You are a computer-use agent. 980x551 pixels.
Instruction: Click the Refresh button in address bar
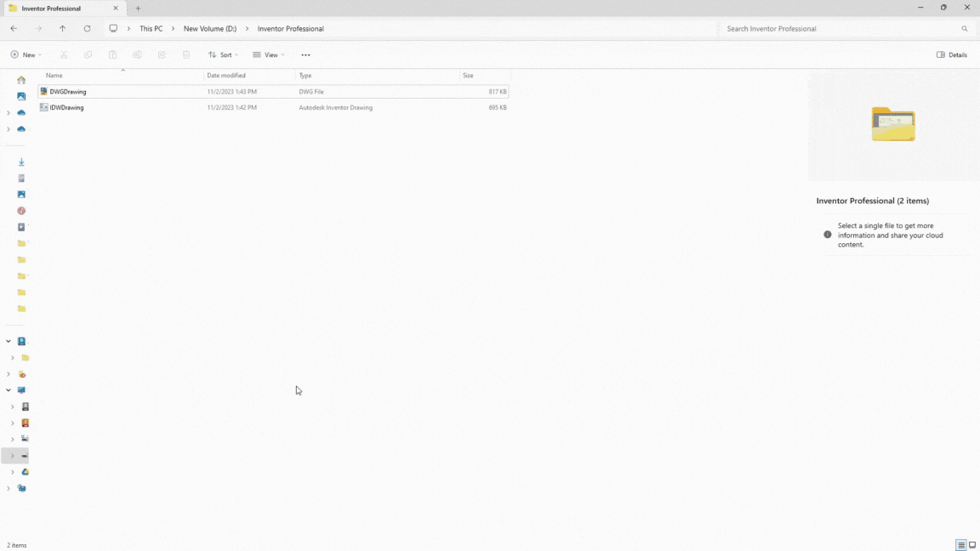(87, 29)
